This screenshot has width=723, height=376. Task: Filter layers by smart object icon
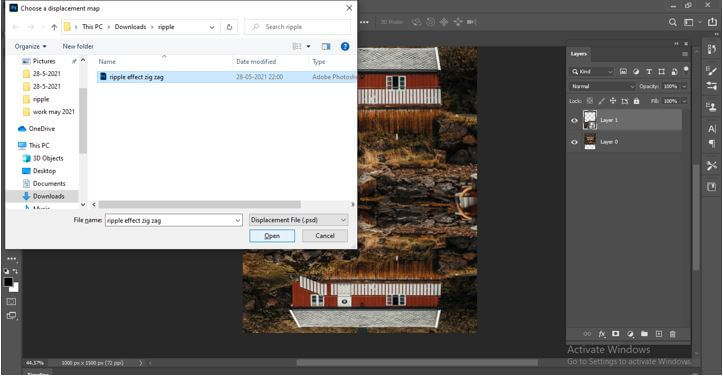coord(674,72)
